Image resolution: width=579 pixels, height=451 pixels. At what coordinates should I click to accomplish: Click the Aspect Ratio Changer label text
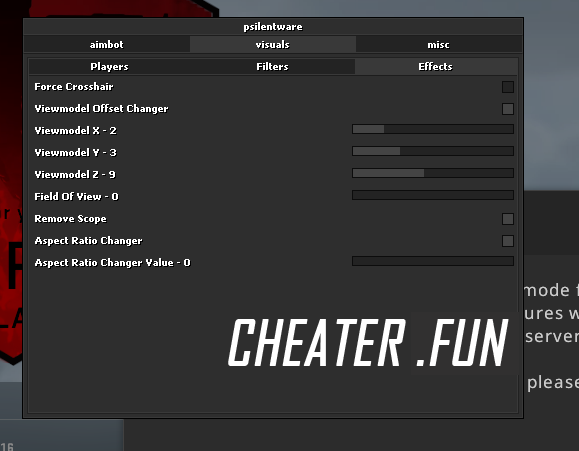tap(88, 241)
